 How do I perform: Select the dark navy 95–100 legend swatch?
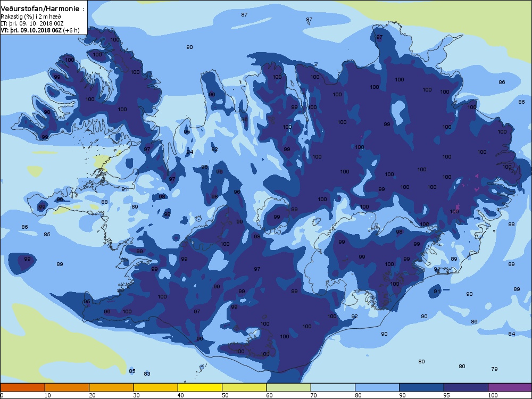pyautogui.click(x=466, y=387)
